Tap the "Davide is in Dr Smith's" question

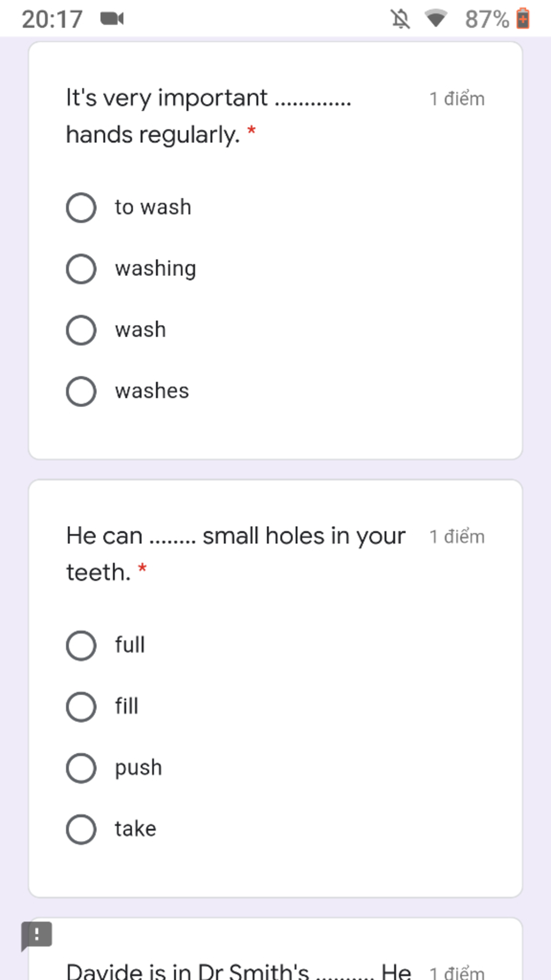tap(238, 970)
